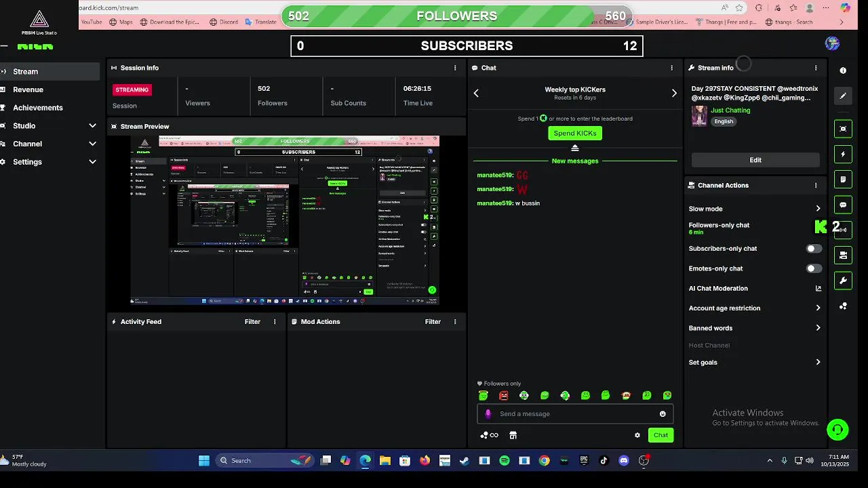868x488 pixels.
Task: Open Account age restriction chevron
Action: coord(818,308)
